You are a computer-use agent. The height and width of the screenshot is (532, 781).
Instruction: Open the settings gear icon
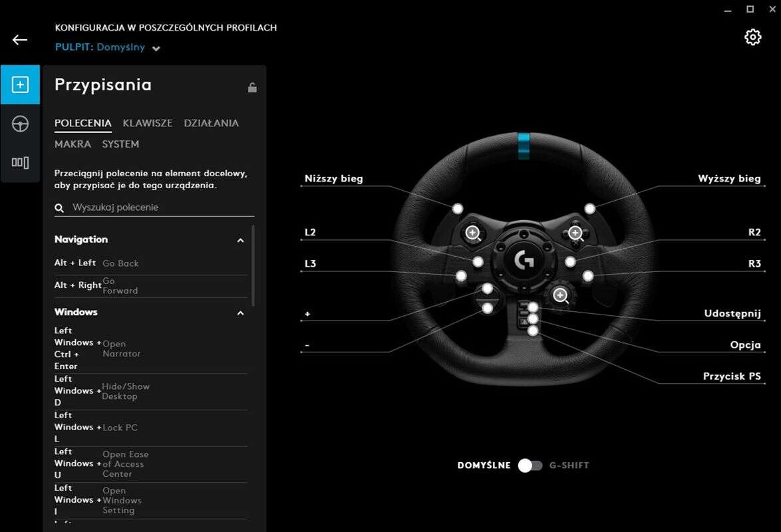coord(752,37)
